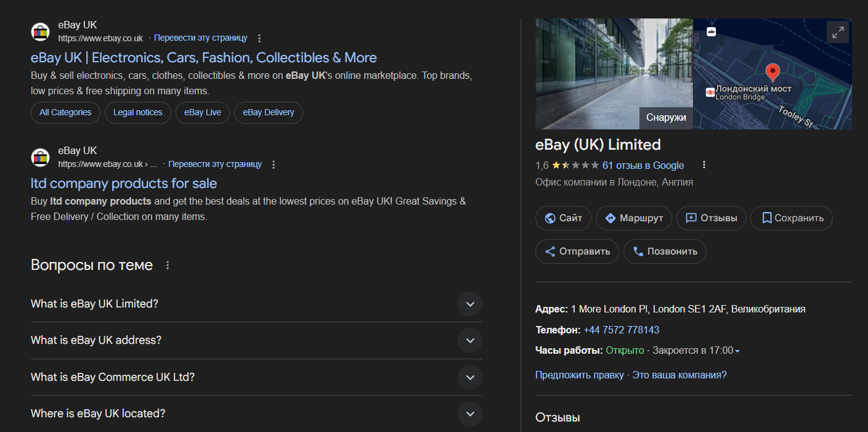Expand 'What is eBay UK address?' question

(469, 340)
